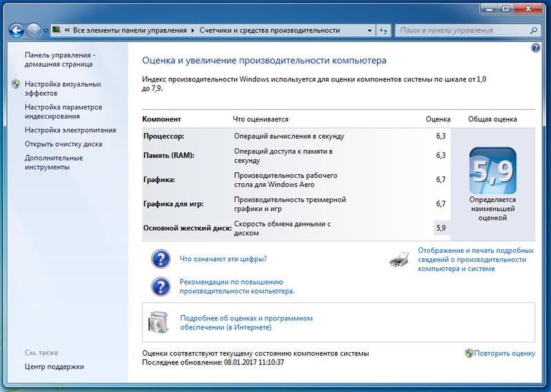Click the large 5,9 base score badge
The image size is (551, 392).
pyautogui.click(x=492, y=171)
